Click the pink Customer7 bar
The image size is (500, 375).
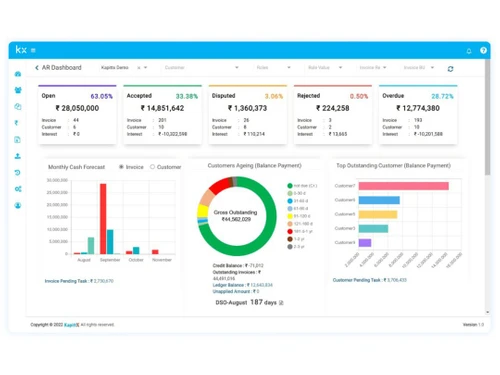(x=403, y=186)
